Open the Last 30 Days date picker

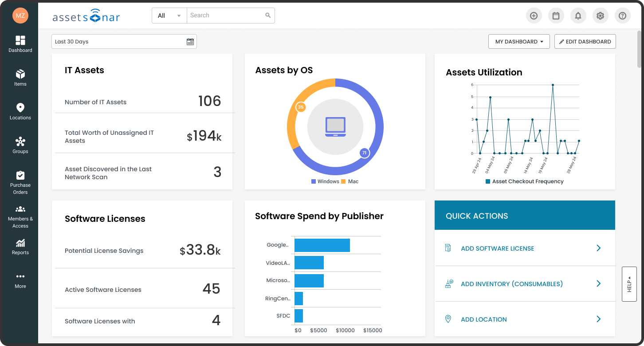pyautogui.click(x=124, y=42)
